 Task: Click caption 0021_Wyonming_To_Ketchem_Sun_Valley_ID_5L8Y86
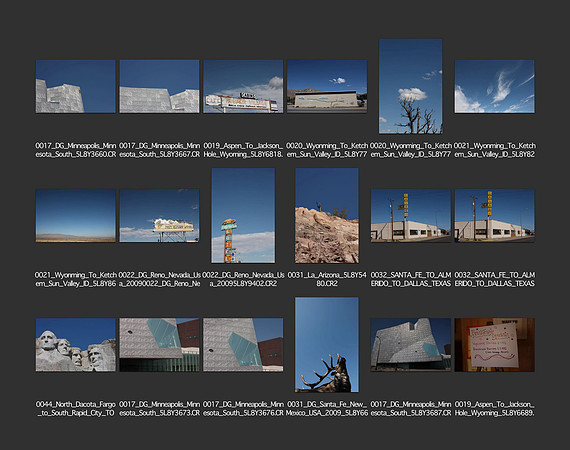pos(76,279)
